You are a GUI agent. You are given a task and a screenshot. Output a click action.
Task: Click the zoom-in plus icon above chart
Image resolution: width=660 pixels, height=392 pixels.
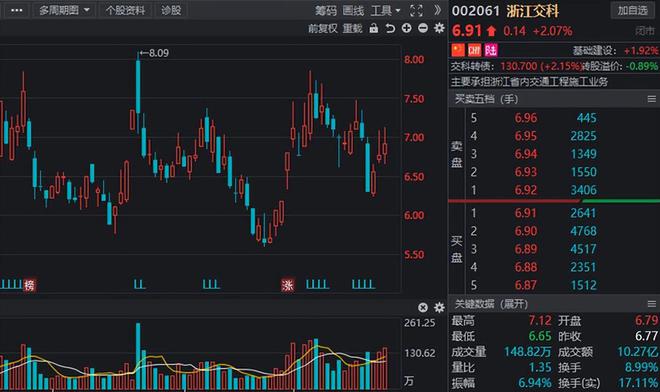pos(406,28)
